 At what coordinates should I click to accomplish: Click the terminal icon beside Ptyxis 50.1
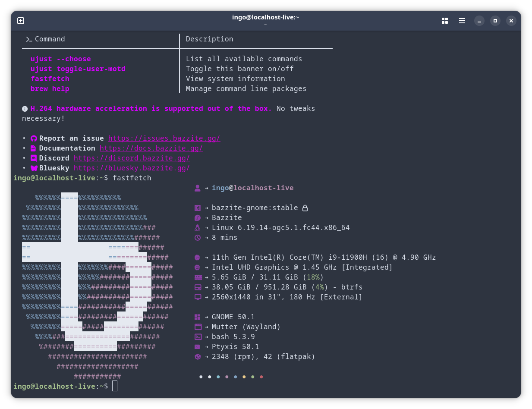(x=198, y=347)
